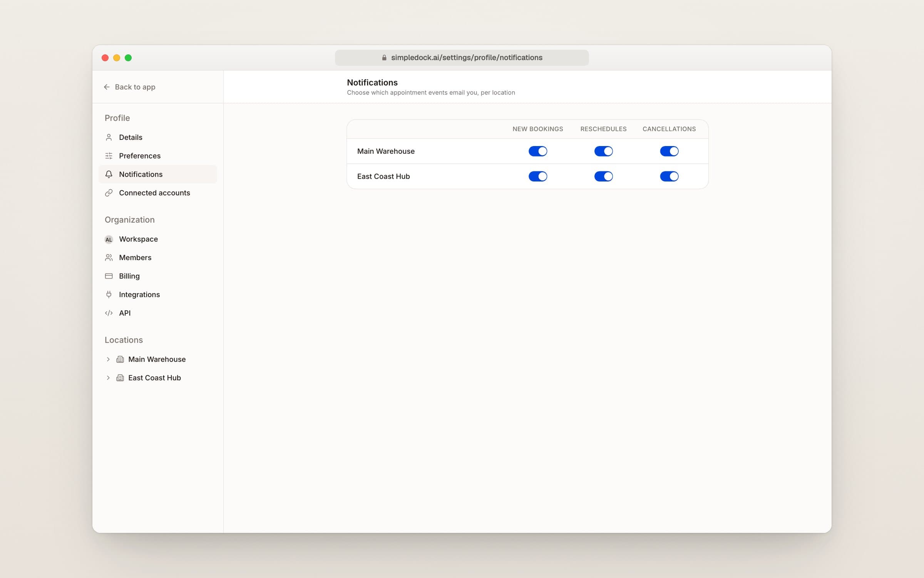Go back to the app
The width and height of the screenshot is (924, 578).
(129, 87)
